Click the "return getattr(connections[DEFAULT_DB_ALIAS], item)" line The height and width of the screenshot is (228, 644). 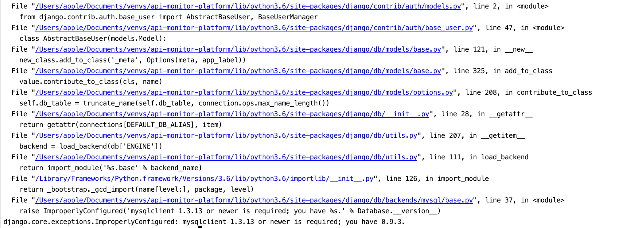(121, 125)
